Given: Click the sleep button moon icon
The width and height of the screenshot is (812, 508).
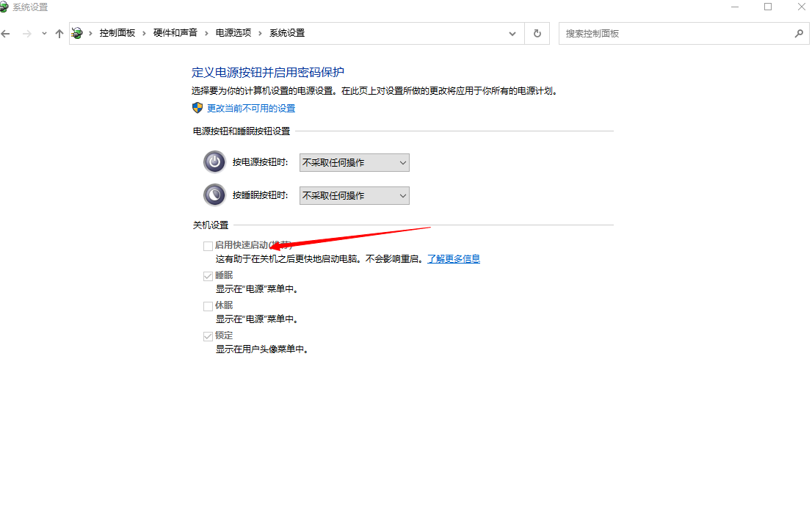Looking at the screenshot, I should click(x=214, y=195).
